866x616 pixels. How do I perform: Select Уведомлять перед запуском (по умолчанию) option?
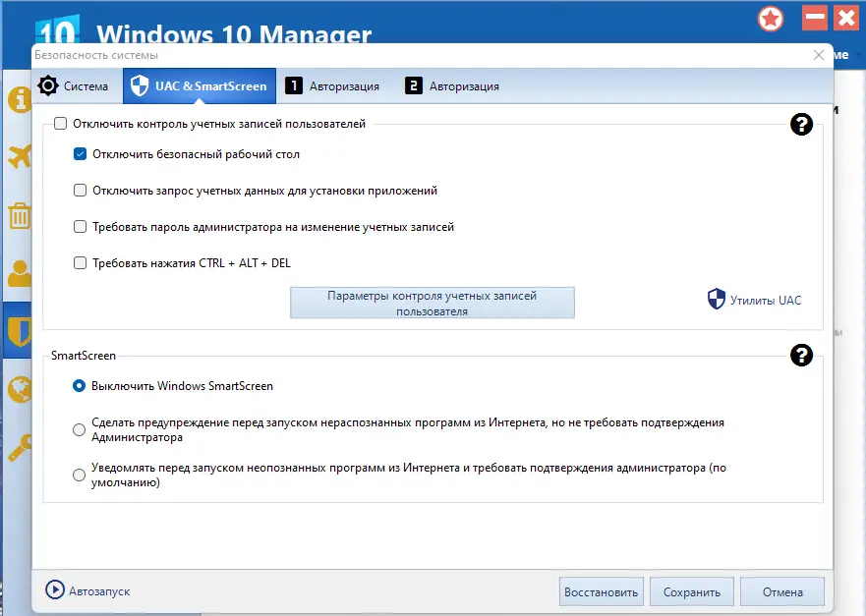tap(79, 475)
